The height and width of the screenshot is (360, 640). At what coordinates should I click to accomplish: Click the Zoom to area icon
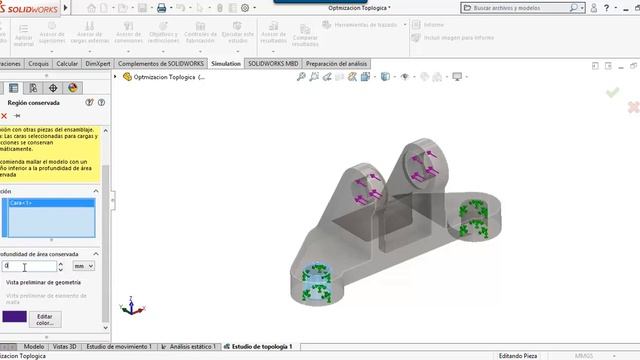click(314, 76)
